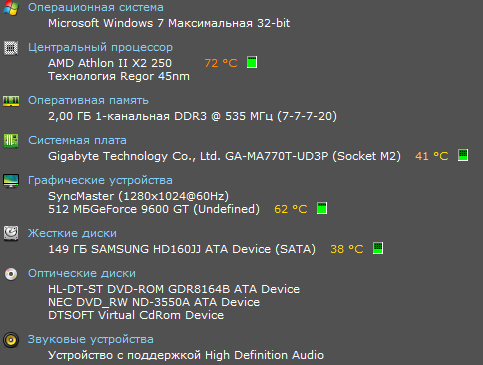The height and width of the screenshot is (365, 483).
Task: Click the optical disc icon
Action: [x=11, y=274]
